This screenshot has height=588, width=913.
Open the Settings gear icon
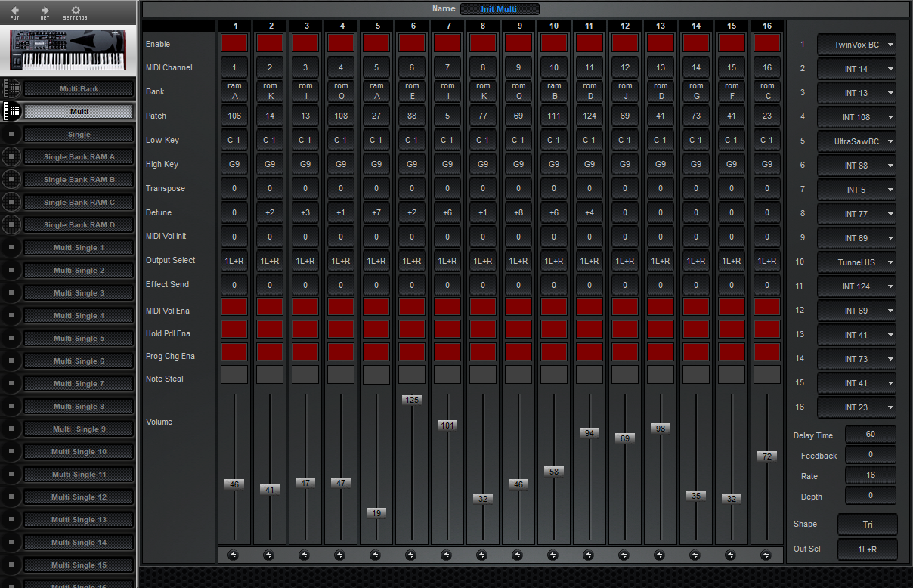pyautogui.click(x=75, y=11)
